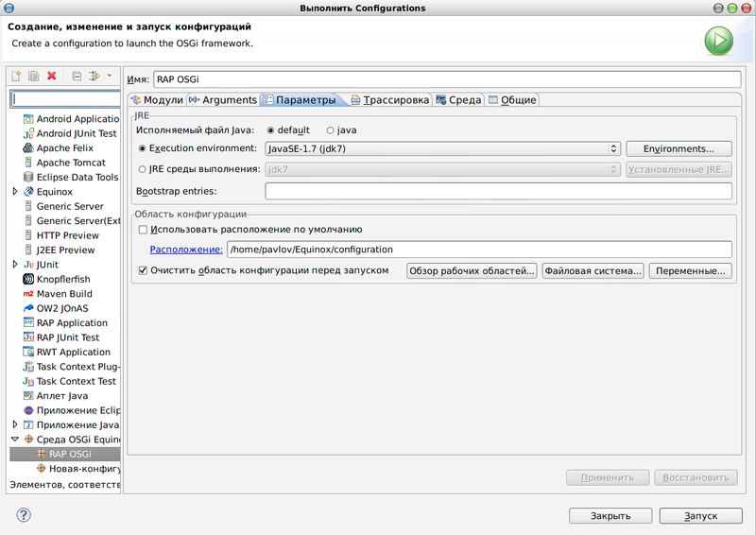The height and width of the screenshot is (535, 756).
Task: Click the Приложение Eclipse purple icon
Action: (x=28, y=410)
